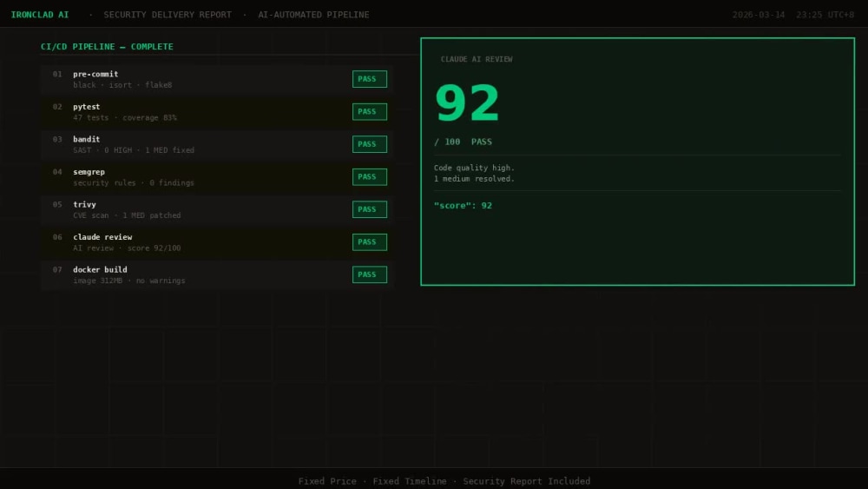
Task: Click the large 92 score number
Action: point(467,103)
